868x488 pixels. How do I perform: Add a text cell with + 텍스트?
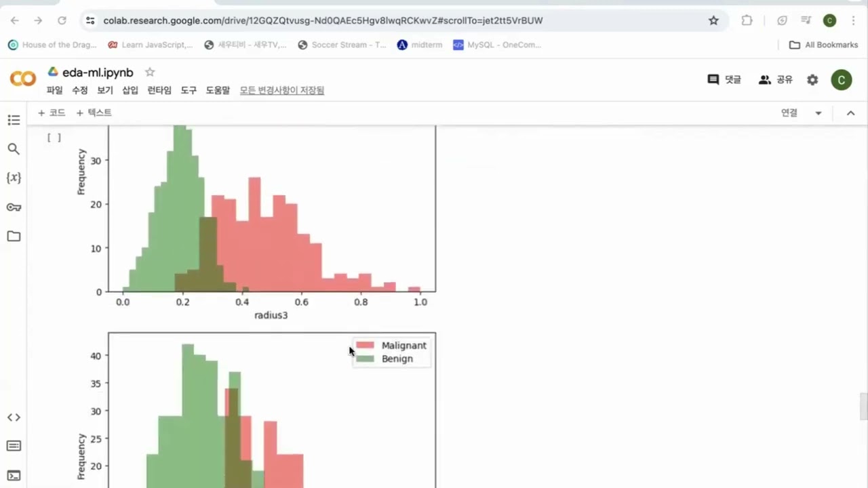click(94, 113)
